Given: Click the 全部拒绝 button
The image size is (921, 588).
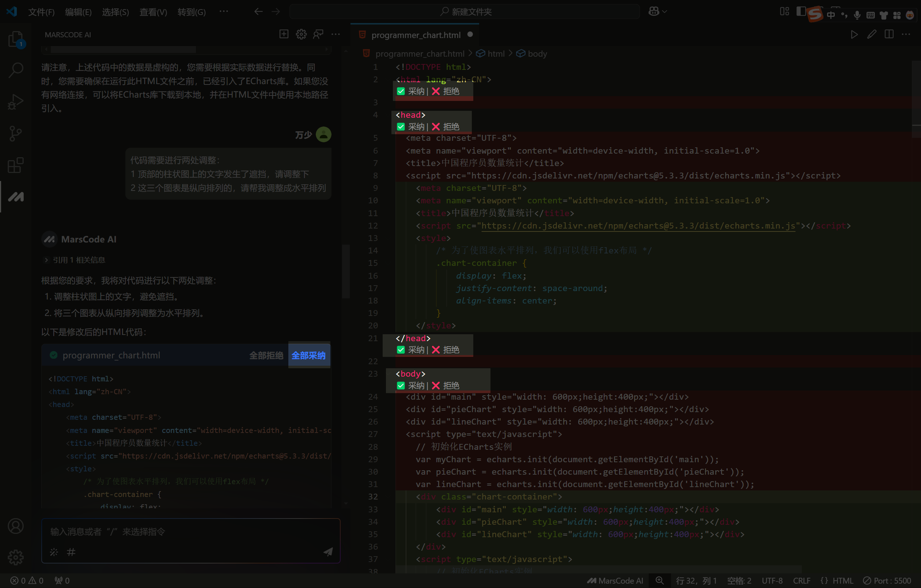Looking at the screenshot, I should pos(266,355).
